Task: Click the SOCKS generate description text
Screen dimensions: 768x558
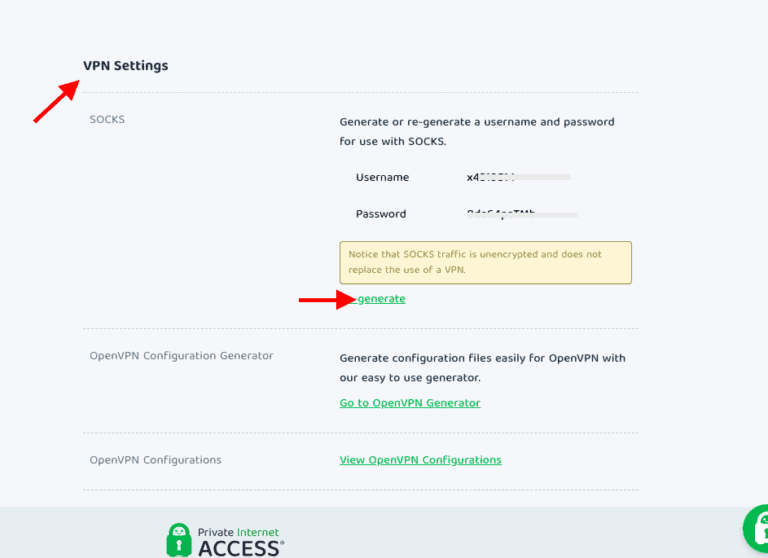Action: click(476, 131)
